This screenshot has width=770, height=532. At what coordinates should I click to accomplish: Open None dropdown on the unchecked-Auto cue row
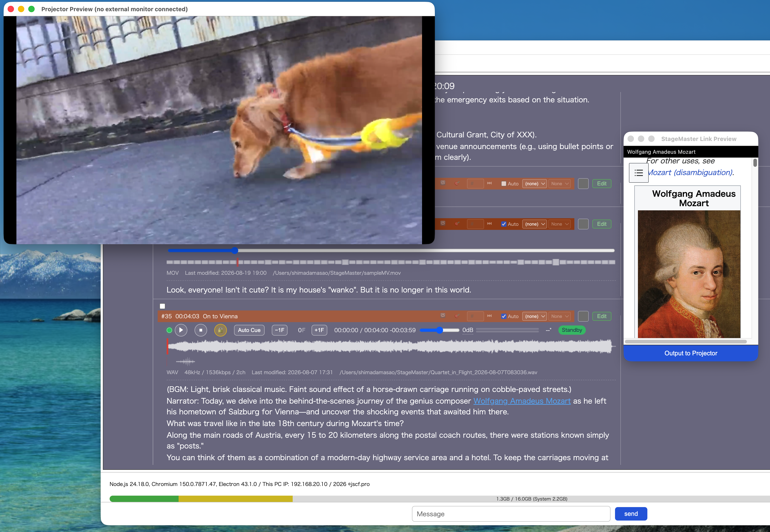[x=559, y=184]
